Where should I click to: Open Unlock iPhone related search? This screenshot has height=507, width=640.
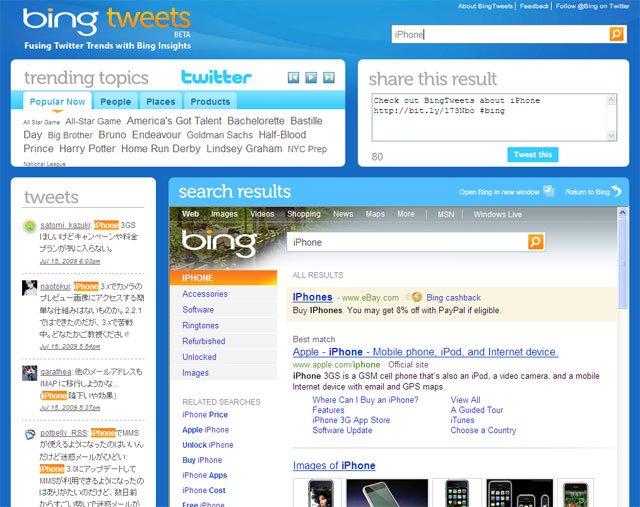pos(208,445)
